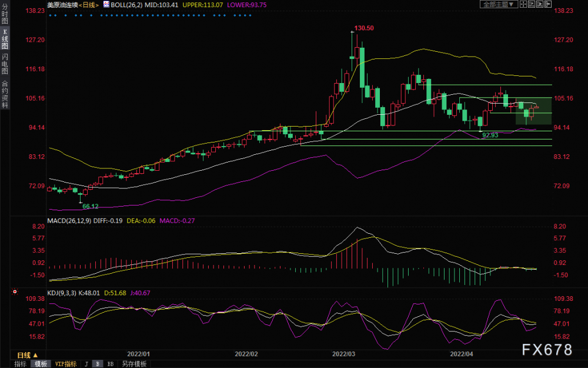The image size is (588, 368).
Task: Toggle the J template button
Action: click(86, 364)
